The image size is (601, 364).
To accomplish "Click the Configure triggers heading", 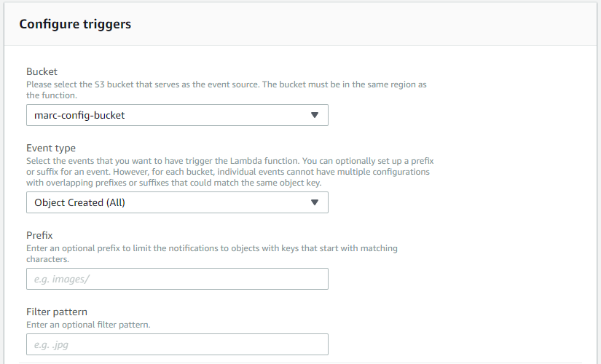I will pos(75,24).
